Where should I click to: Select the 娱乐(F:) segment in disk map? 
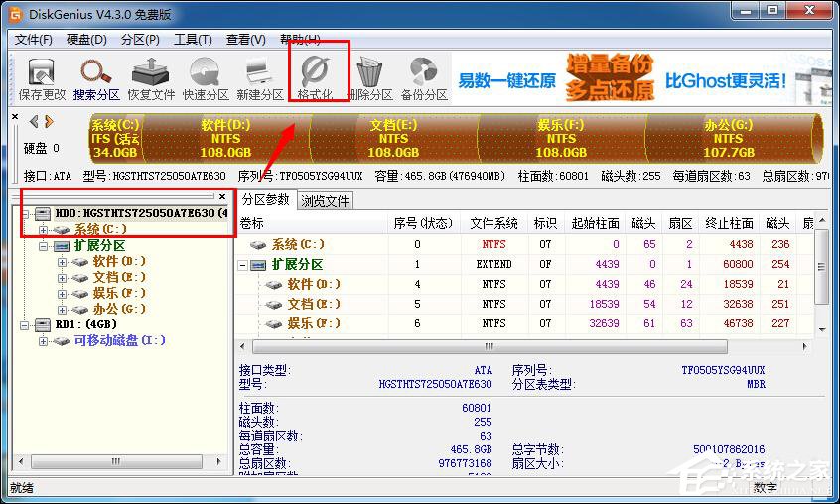[561, 138]
